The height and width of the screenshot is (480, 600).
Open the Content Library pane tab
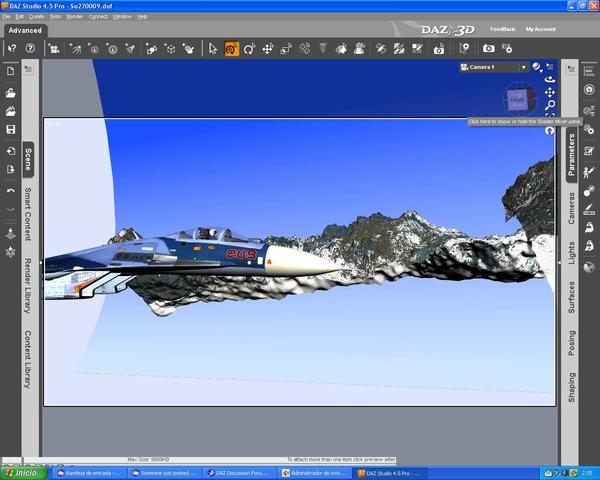[x=28, y=359]
